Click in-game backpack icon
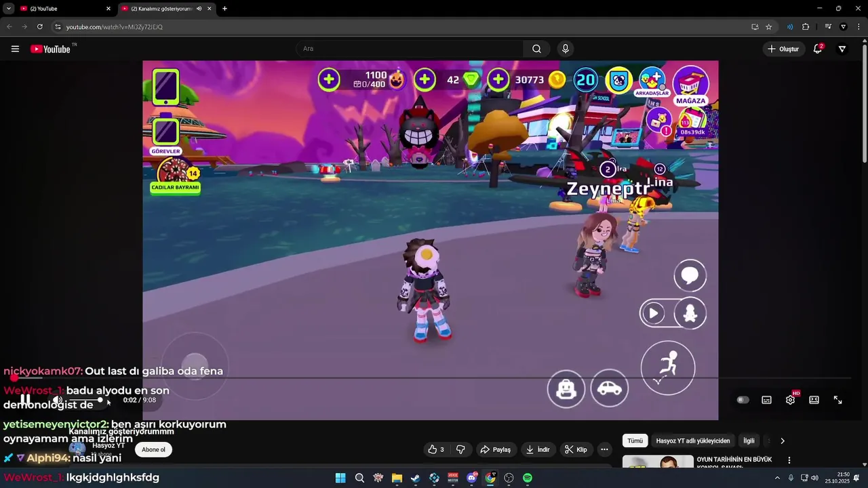Screen dimensions: 868x488 (x=566, y=388)
